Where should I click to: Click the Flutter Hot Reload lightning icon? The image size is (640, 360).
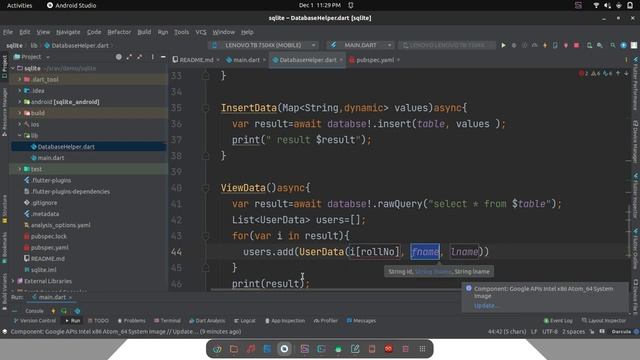click(x=545, y=45)
